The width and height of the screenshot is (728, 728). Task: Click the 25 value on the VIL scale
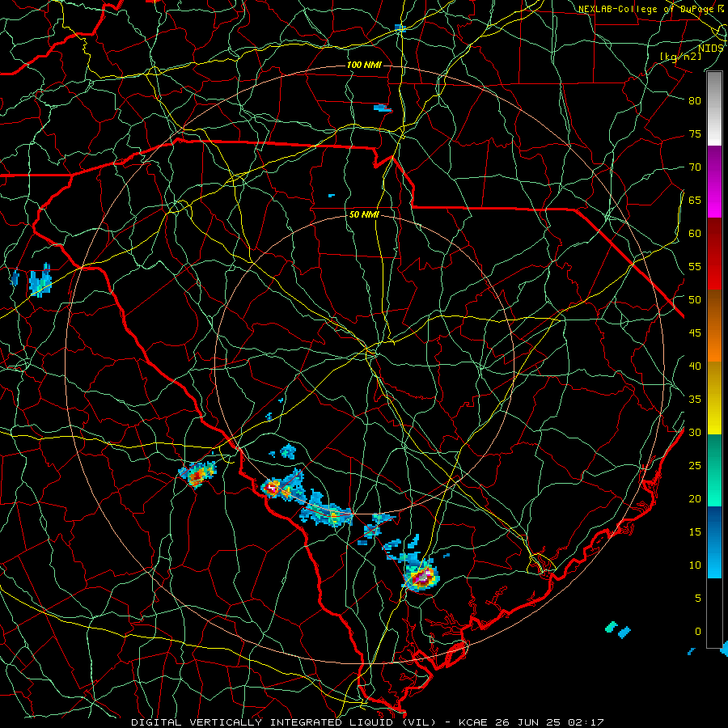coord(695,466)
